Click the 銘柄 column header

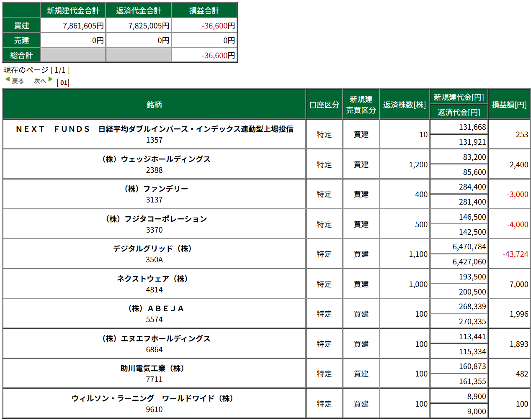(154, 105)
